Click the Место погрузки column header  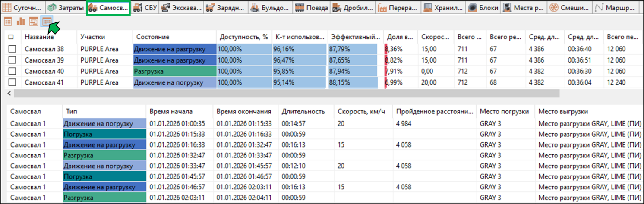(505, 111)
